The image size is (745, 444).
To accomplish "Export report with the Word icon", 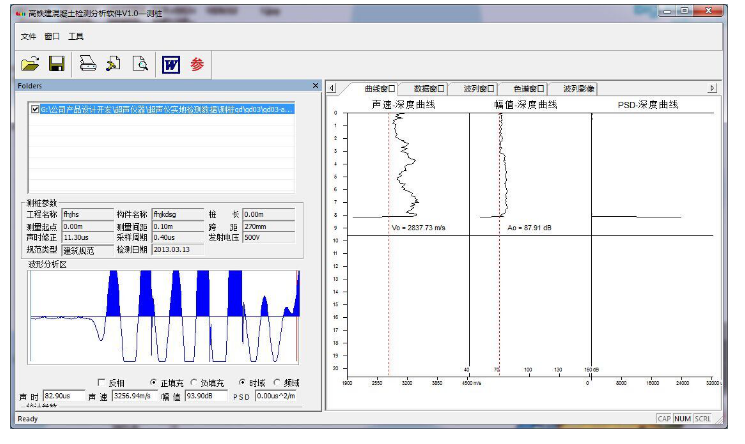I will (170, 64).
